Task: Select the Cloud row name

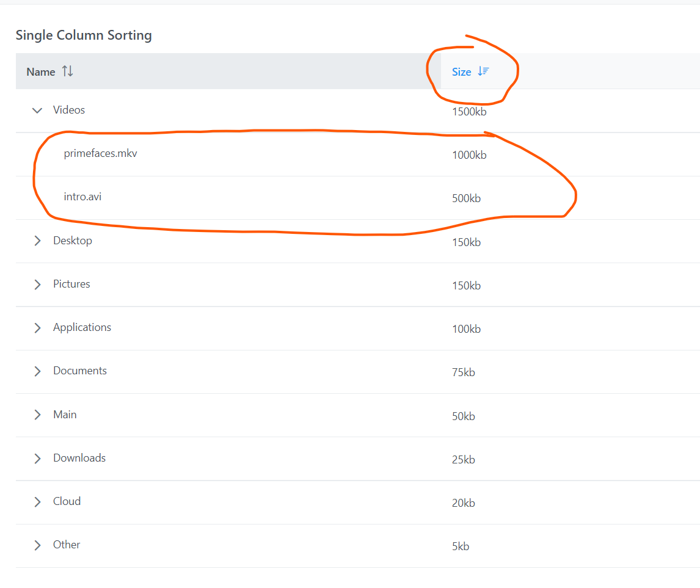Action: (x=67, y=501)
